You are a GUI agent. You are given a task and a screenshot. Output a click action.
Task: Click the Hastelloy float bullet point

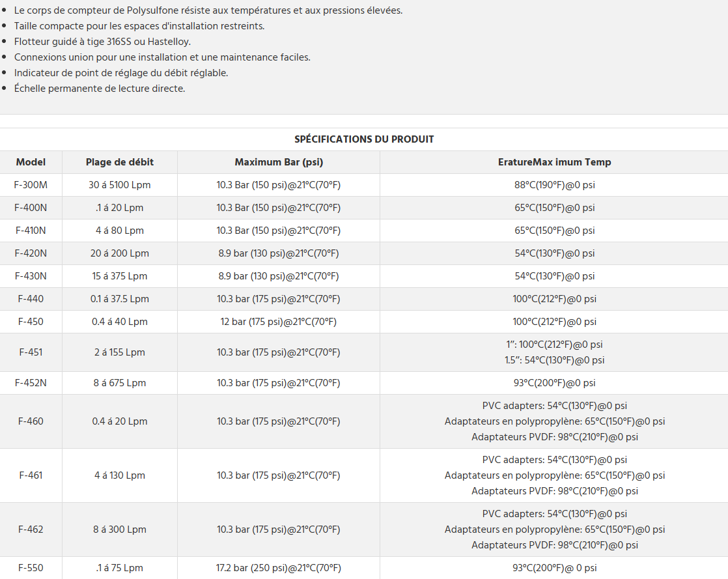(102, 41)
